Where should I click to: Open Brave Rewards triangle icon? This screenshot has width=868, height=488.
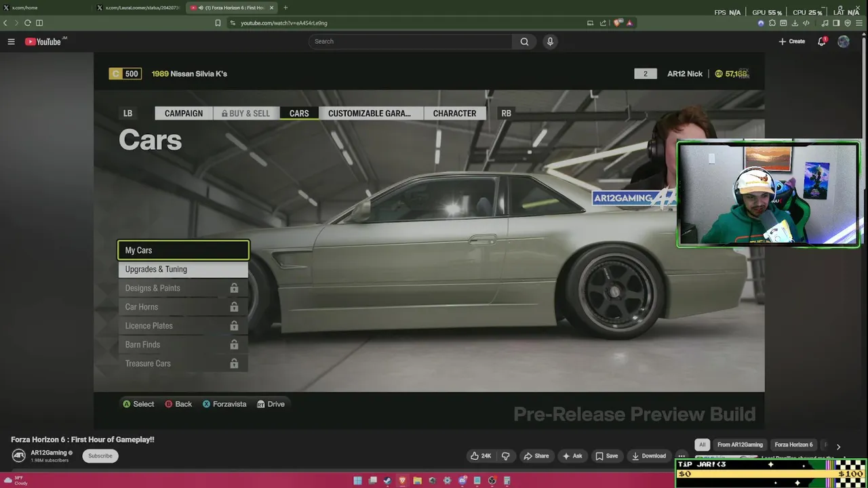coord(629,22)
